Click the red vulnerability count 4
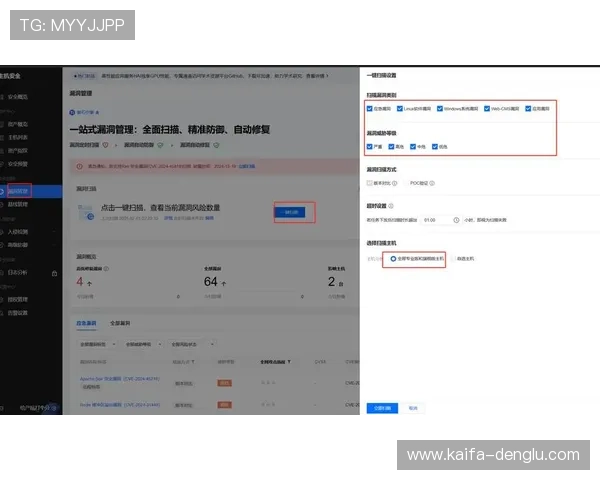 80,282
